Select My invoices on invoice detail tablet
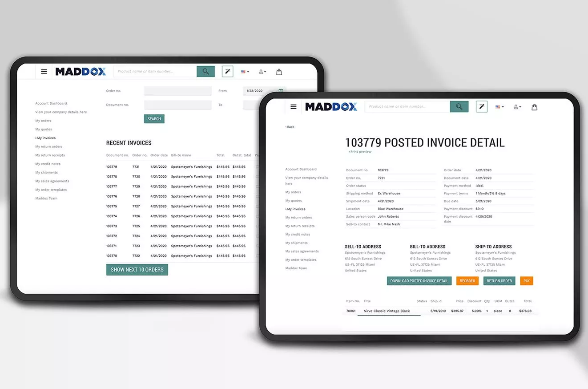Viewport: 588px width, 389px height. pos(295,209)
